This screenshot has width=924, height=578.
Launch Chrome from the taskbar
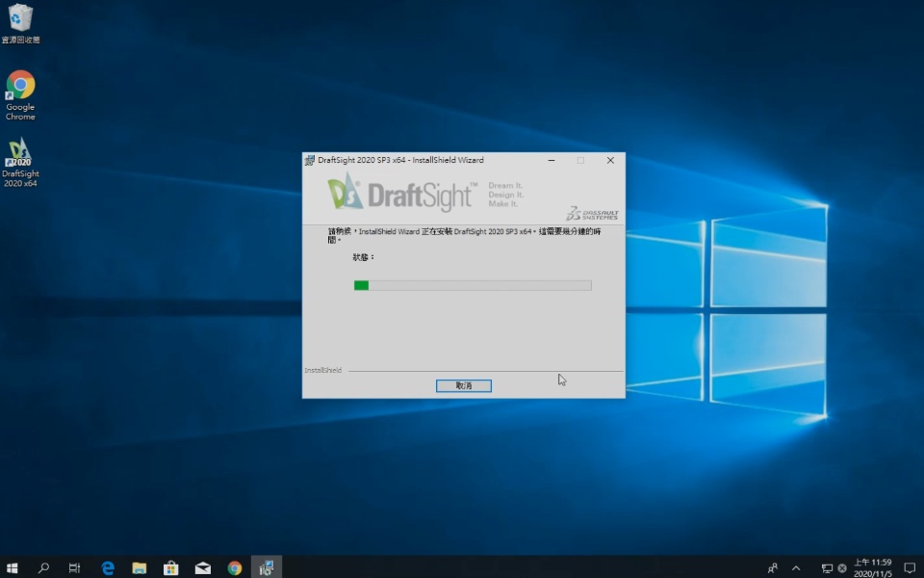235,568
